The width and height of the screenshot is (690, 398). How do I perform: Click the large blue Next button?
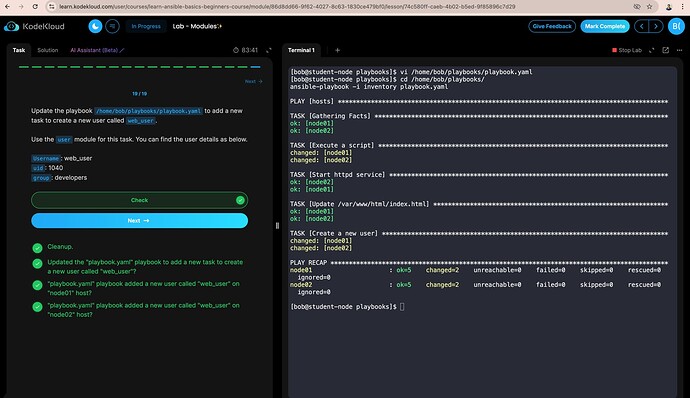point(139,221)
